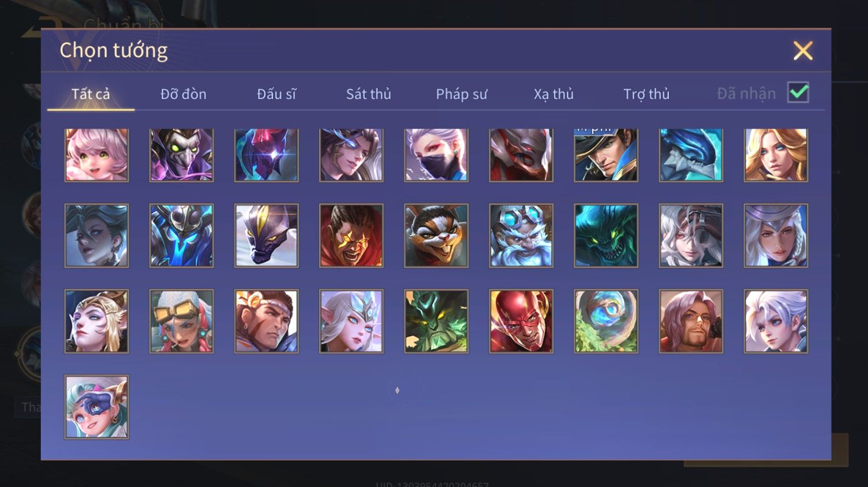Pick the blue swirling orb hero portrait
The width and height of the screenshot is (868, 487).
(606, 321)
